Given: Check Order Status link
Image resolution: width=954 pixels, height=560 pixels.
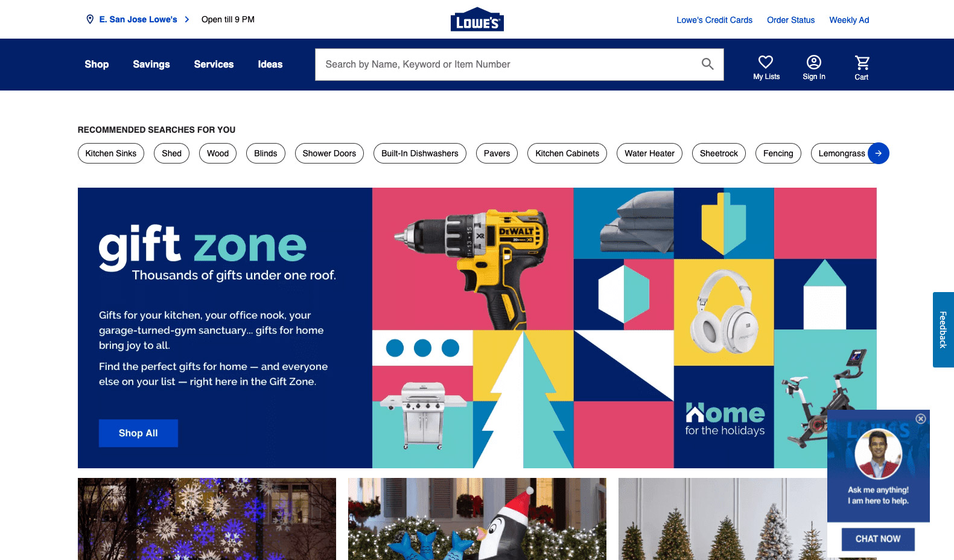Looking at the screenshot, I should (790, 20).
